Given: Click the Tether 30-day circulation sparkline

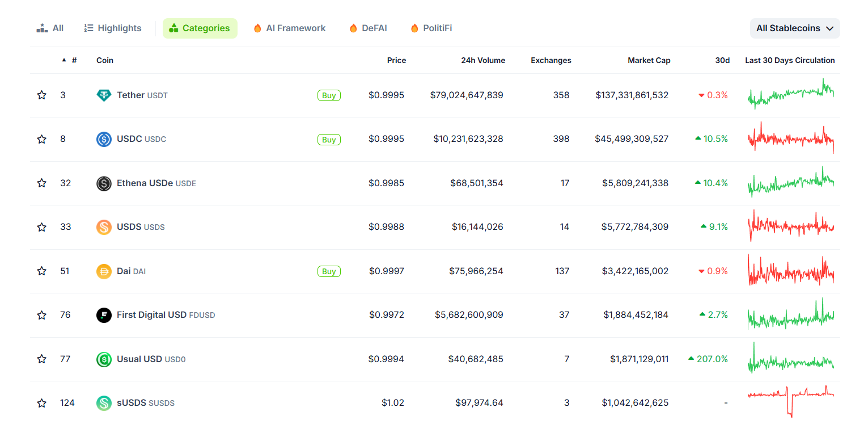Looking at the screenshot, I should (791, 94).
